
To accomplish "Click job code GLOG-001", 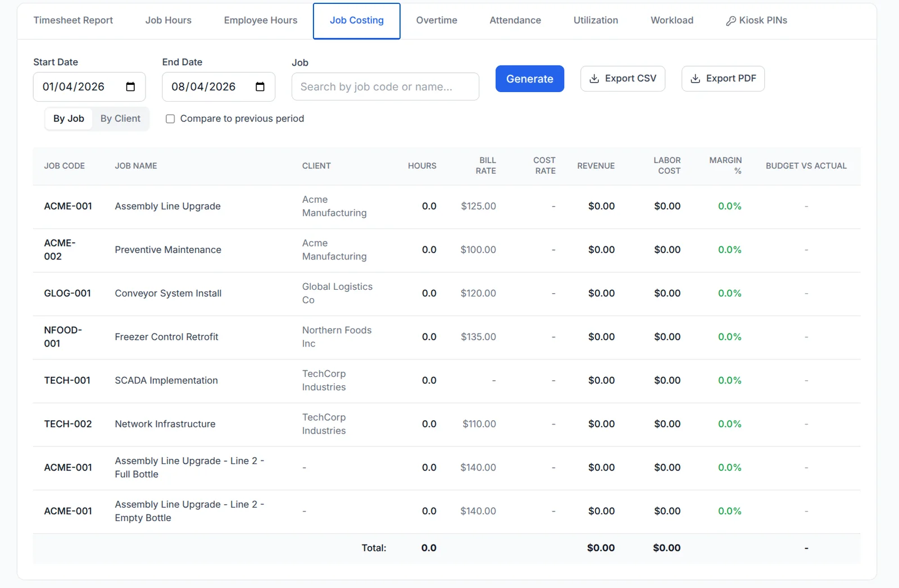I will click(67, 293).
